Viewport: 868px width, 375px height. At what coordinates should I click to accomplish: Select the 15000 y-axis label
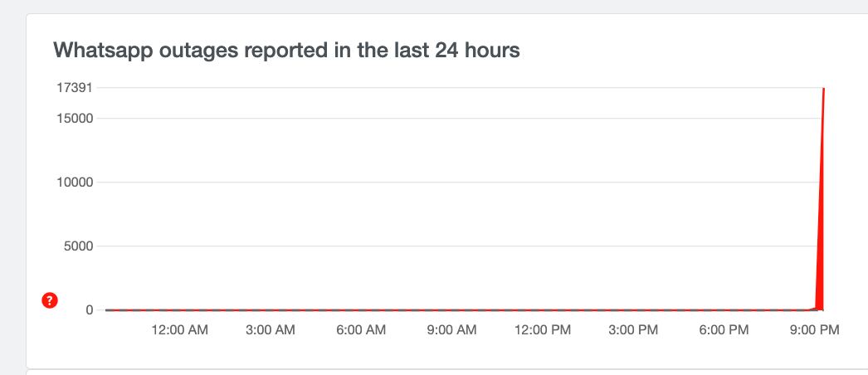pos(75,118)
